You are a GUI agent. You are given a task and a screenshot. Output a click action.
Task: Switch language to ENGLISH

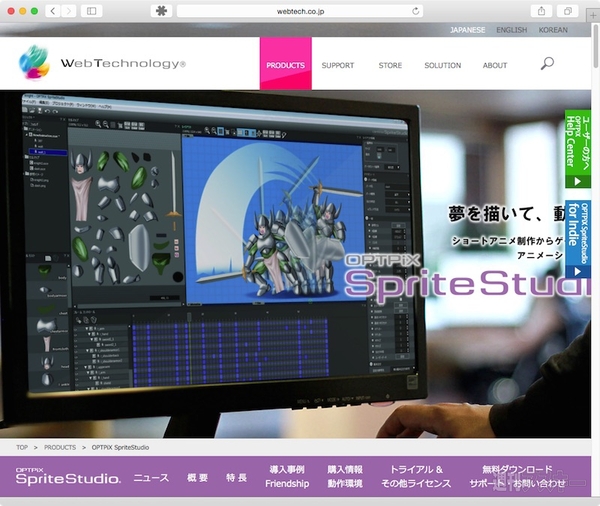(x=512, y=30)
